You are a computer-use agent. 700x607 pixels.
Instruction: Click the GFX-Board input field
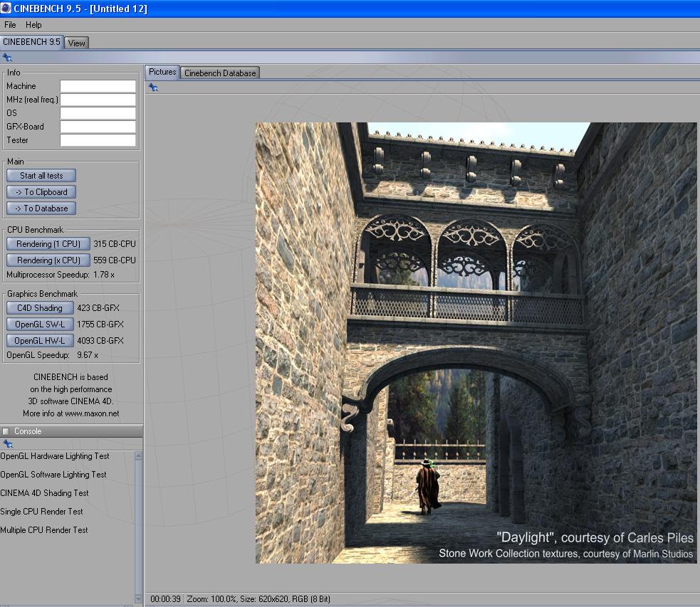(x=98, y=127)
